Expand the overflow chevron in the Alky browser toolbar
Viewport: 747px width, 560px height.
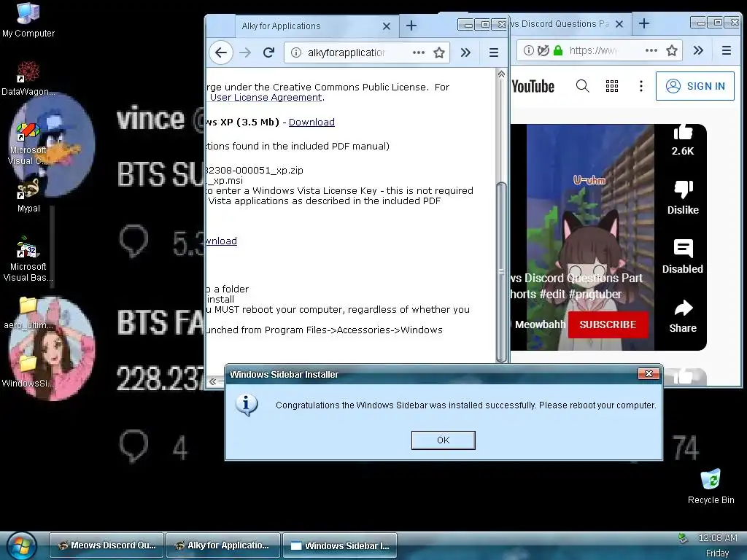coord(465,52)
